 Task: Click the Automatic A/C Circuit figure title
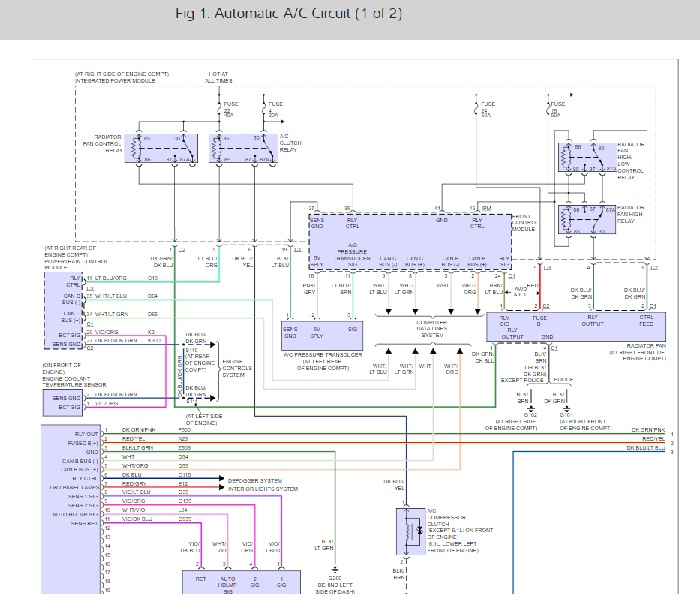288,14
